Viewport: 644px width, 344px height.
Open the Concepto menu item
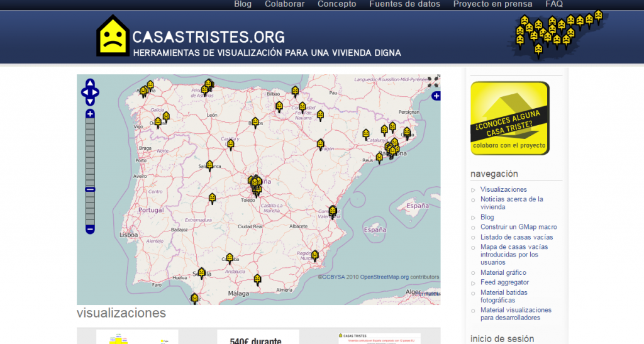coord(337,4)
